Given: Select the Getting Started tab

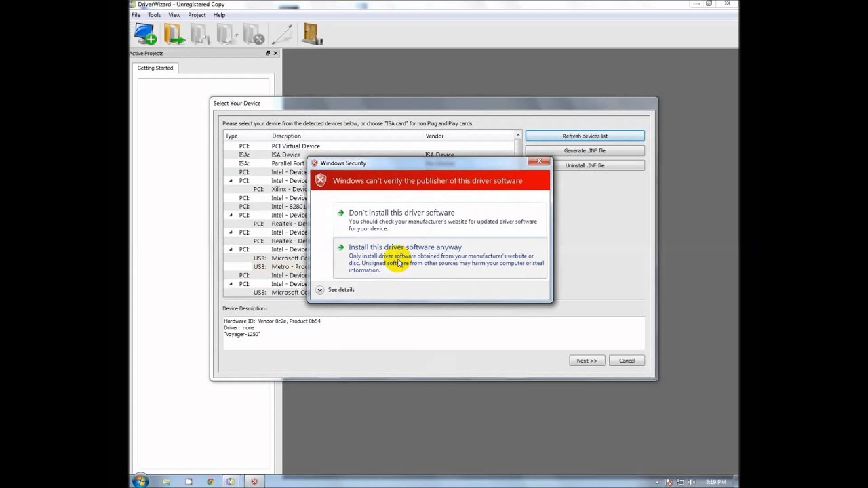Looking at the screenshot, I should point(155,68).
